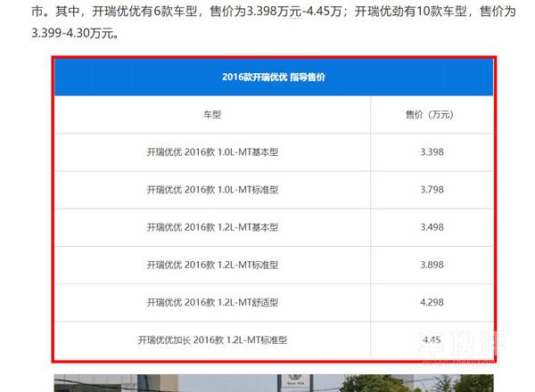Open the photo thumbnail below the price table
The height and width of the screenshot is (392, 535).
pos(274,383)
